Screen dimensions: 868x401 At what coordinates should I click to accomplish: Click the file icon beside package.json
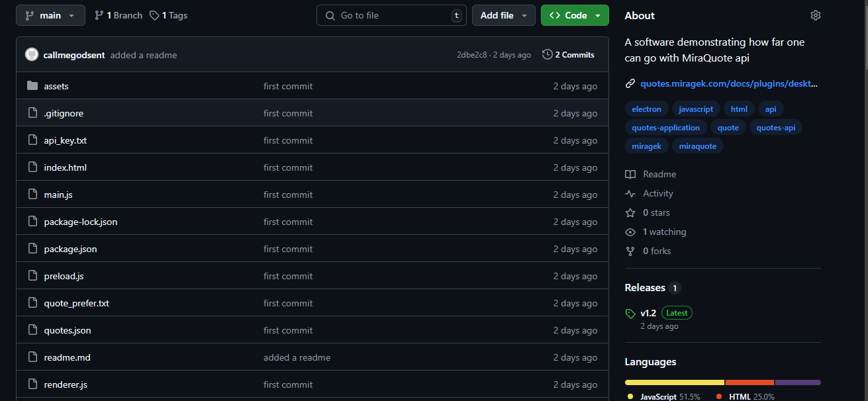pyautogui.click(x=32, y=249)
